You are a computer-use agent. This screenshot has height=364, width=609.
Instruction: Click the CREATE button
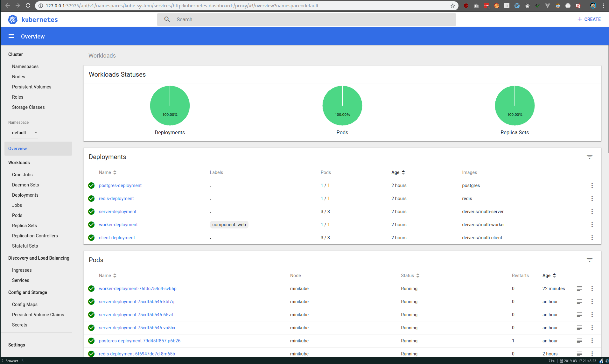pyautogui.click(x=589, y=19)
